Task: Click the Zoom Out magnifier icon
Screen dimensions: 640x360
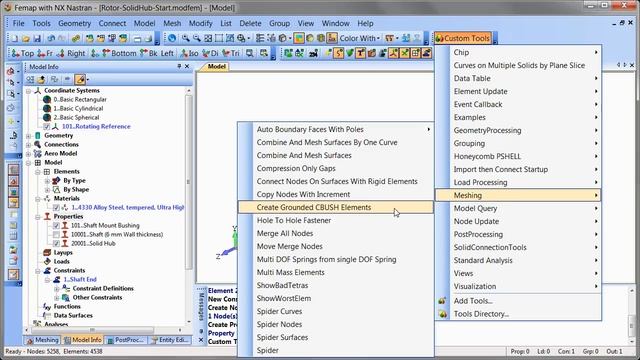Action: point(197,38)
